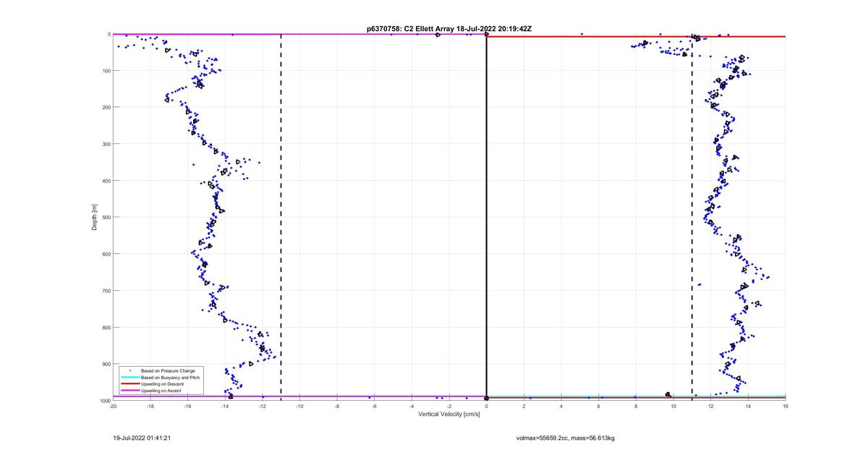Click the velocity tick label '-4'
Screen dimensions: 868x450
(x=412, y=406)
